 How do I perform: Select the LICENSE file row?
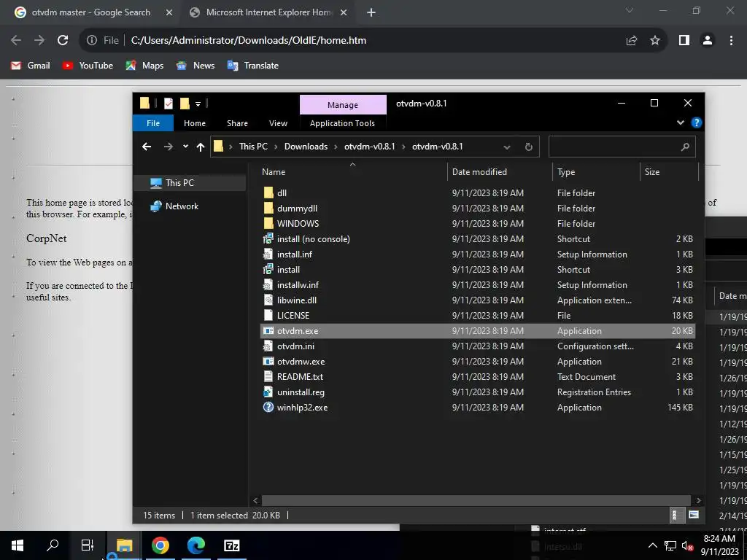tap(478, 316)
